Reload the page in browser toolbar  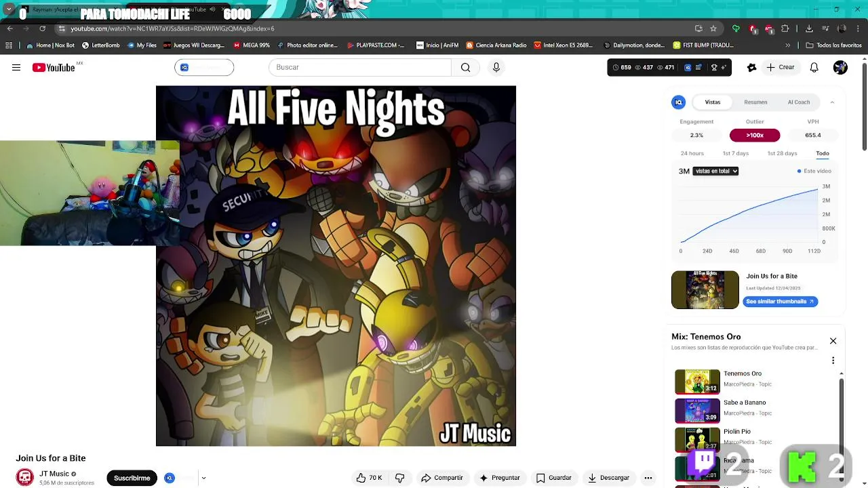click(x=42, y=28)
